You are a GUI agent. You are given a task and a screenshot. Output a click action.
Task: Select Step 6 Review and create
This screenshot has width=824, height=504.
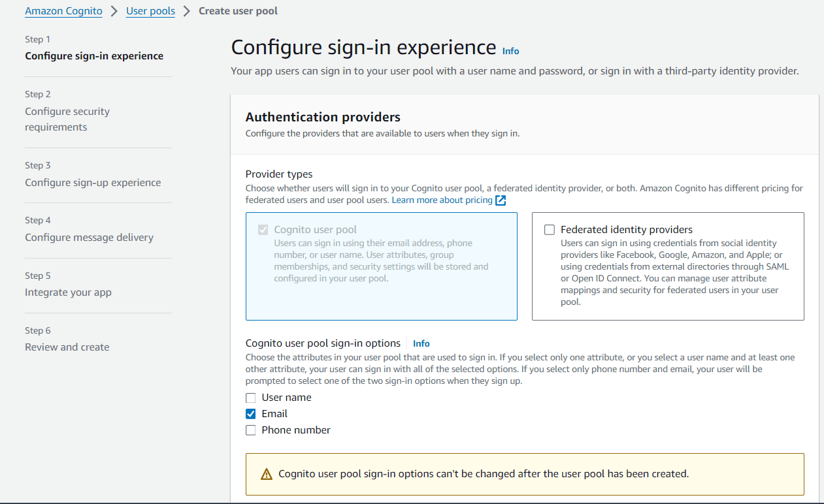67,347
